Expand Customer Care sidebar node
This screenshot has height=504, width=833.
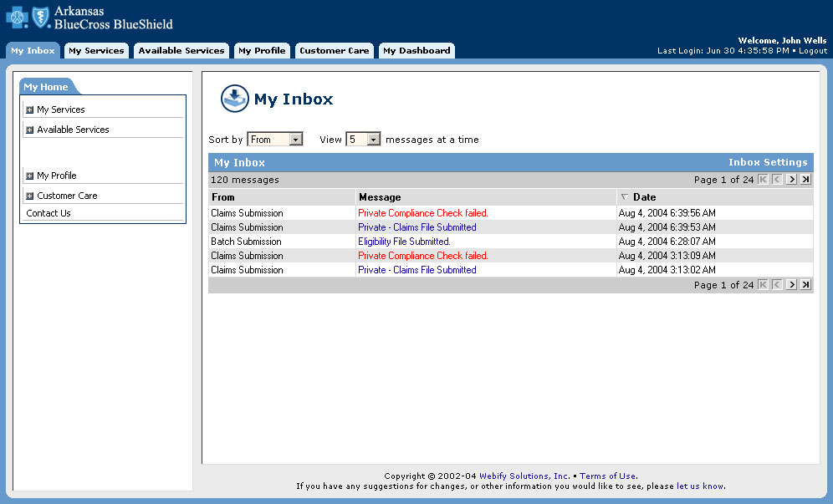point(30,196)
